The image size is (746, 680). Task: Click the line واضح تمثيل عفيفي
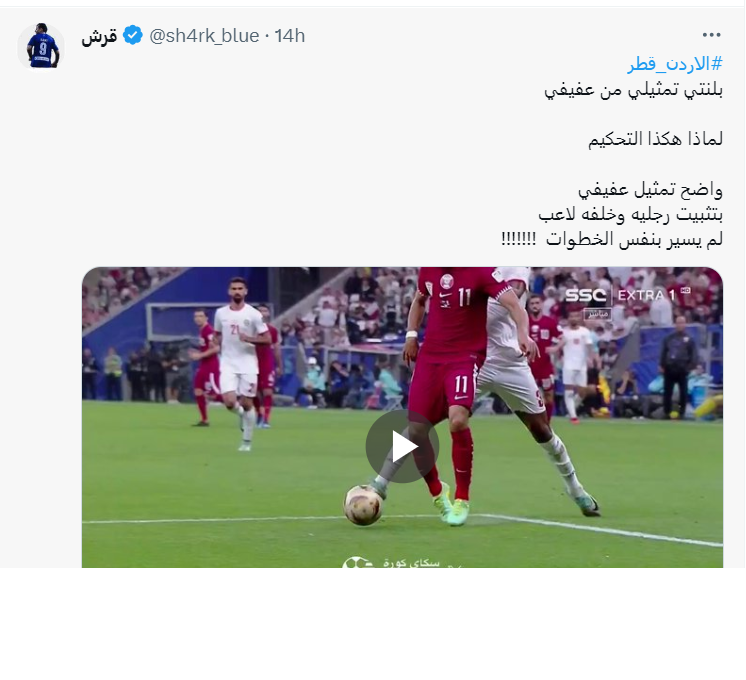click(x=650, y=189)
